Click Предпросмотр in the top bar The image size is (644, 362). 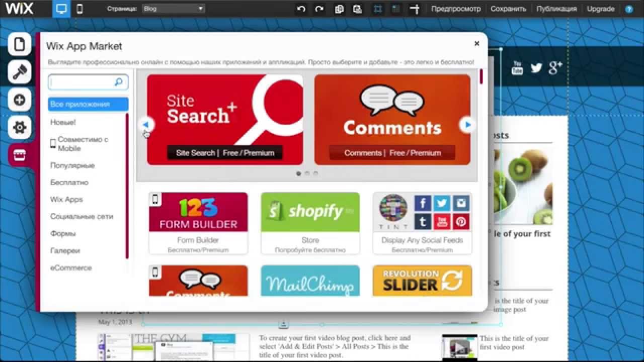pos(456,9)
